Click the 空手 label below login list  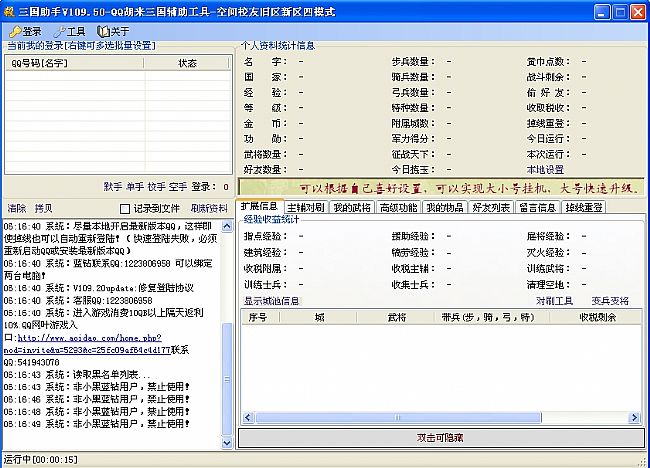(x=178, y=187)
